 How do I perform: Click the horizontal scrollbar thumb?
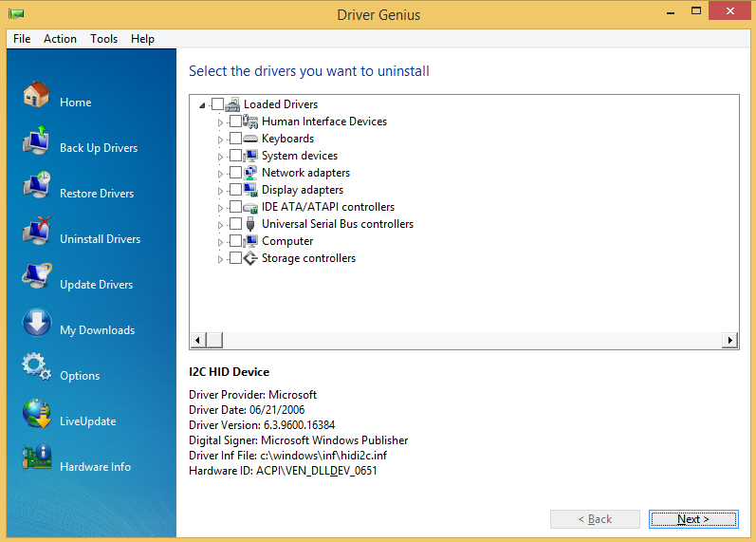[214, 340]
